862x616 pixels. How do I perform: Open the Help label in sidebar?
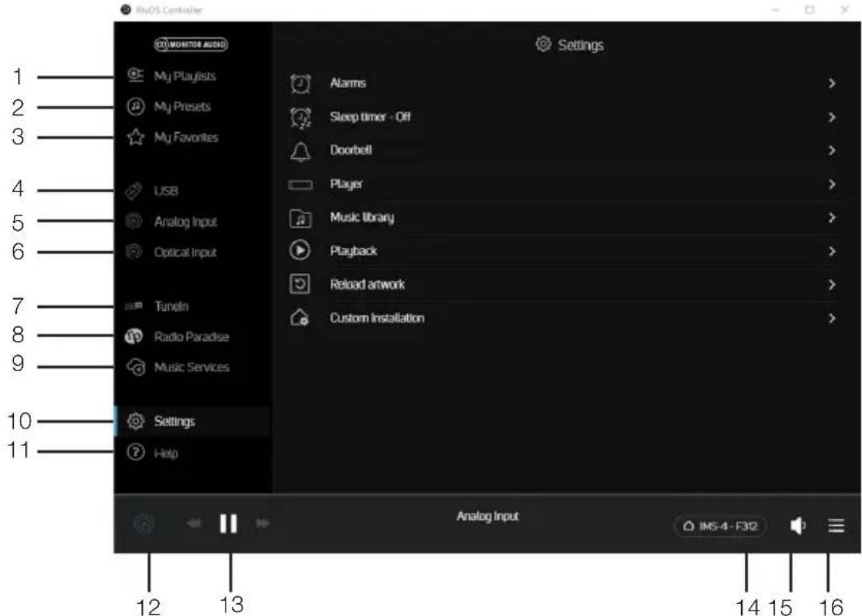(x=166, y=453)
